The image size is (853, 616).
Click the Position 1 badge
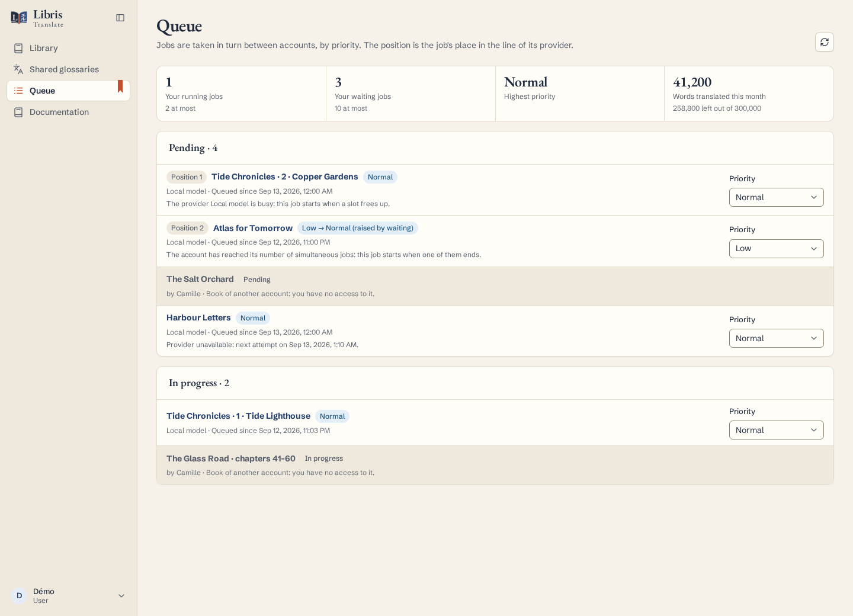(x=187, y=177)
